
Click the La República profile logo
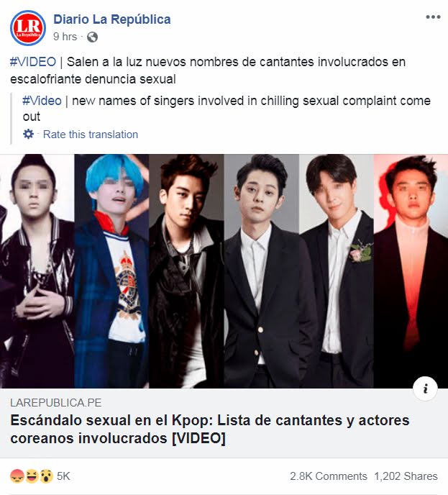tap(28, 28)
